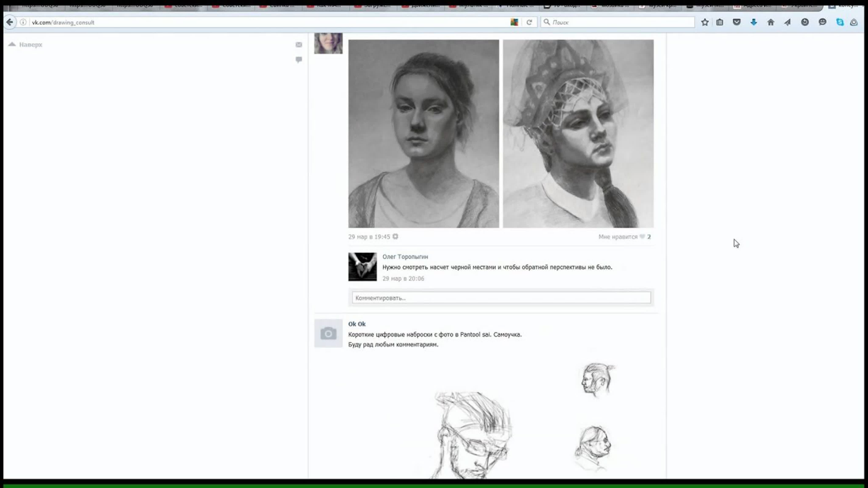Open site info icon in address bar

click(x=23, y=22)
